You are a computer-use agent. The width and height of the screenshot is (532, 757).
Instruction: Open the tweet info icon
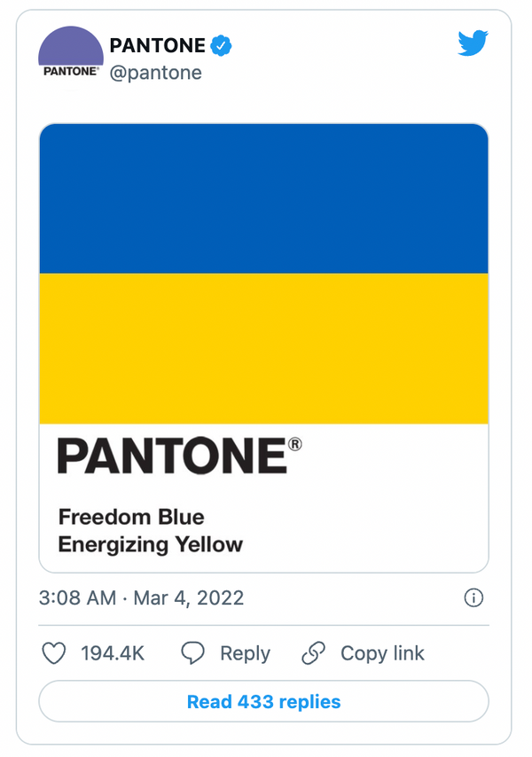[473, 598]
